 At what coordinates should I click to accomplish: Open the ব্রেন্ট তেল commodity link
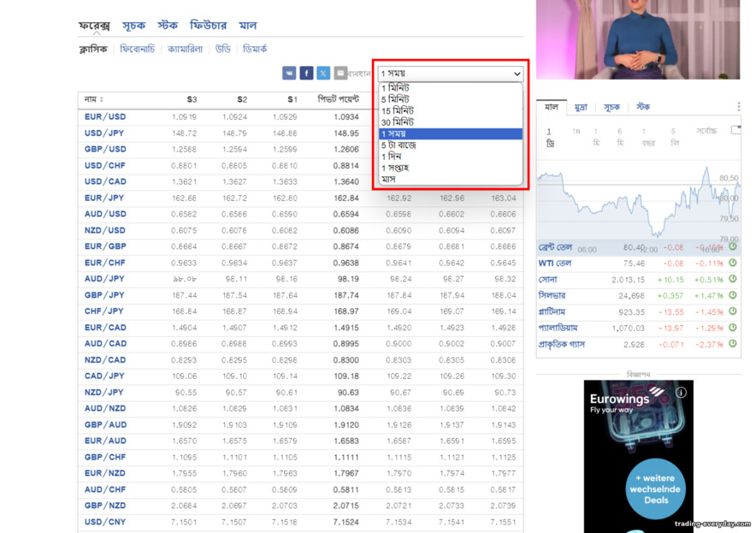coord(555,247)
